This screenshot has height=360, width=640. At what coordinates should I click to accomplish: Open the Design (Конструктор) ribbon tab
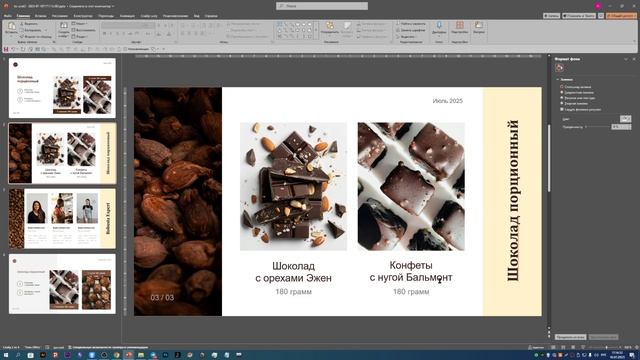tap(83, 16)
